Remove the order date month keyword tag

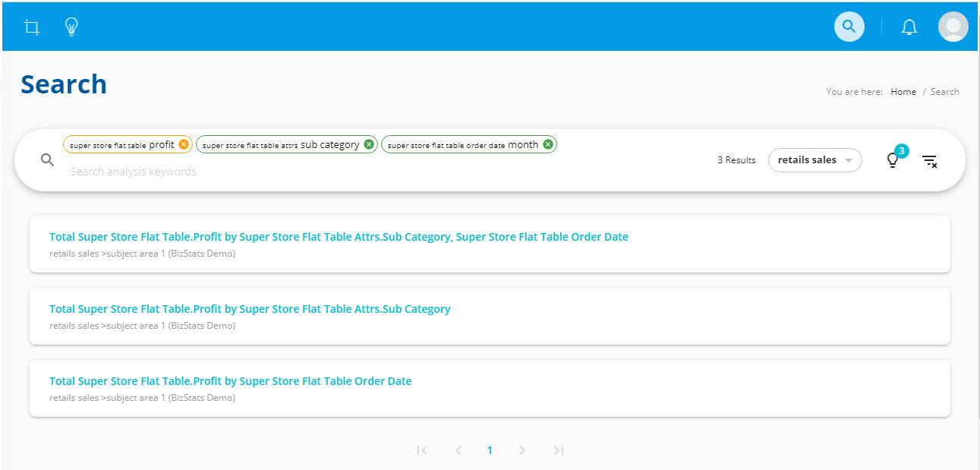click(x=547, y=144)
